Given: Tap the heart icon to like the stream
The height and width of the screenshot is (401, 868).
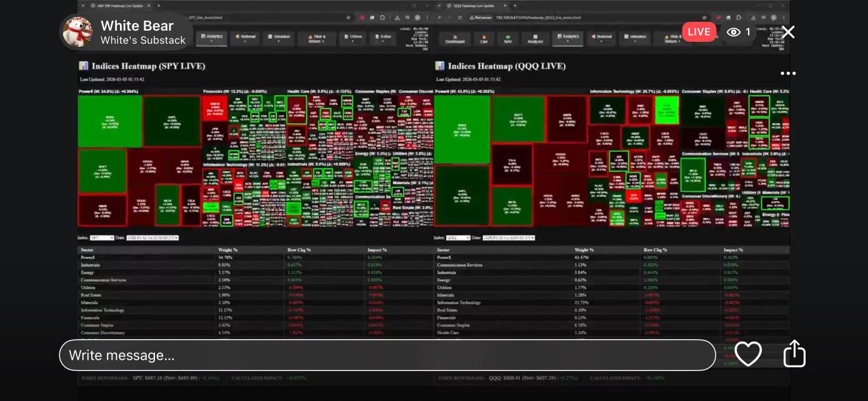Looking at the screenshot, I should tap(748, 354).
